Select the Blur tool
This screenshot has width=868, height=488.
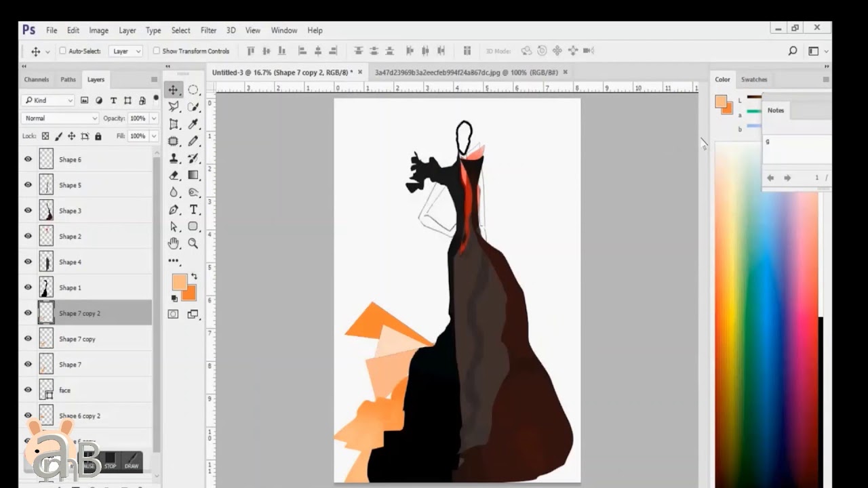pos(174,192)
